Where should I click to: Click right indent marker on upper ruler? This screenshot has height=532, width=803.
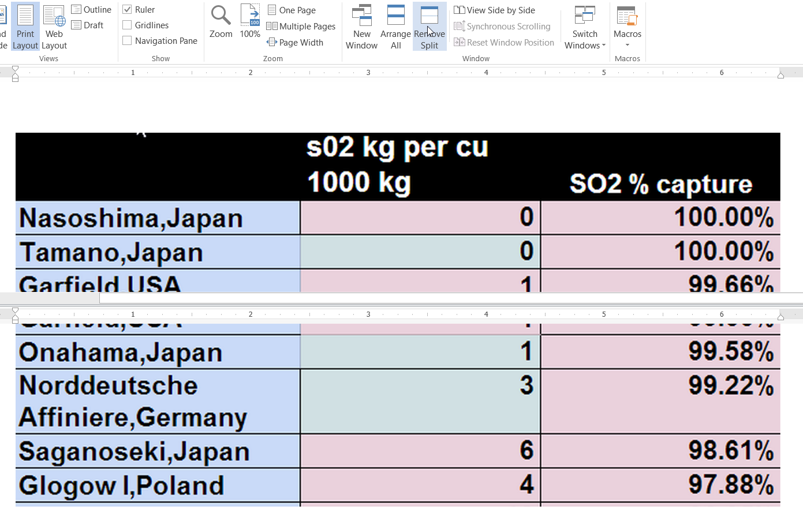780,75
